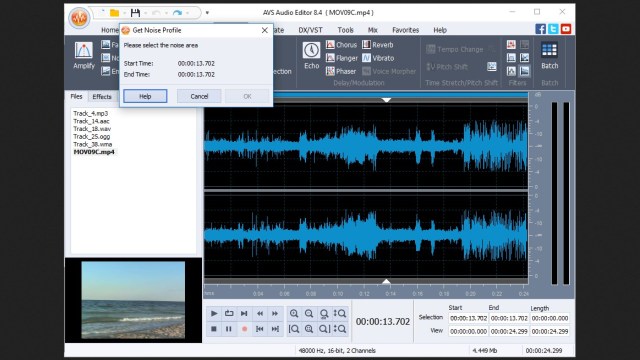
Task: Open the Twitter link icon
Action: (x=553, y=29)
